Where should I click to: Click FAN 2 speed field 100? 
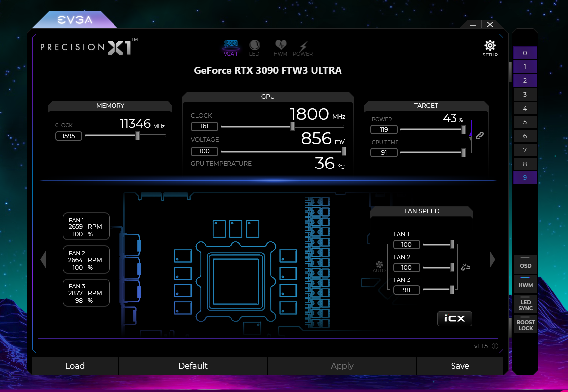pos(406,268)
